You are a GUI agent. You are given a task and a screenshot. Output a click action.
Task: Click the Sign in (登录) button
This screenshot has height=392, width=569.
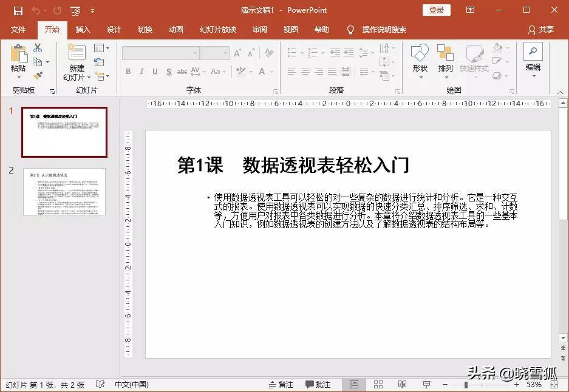coord(436,10)
